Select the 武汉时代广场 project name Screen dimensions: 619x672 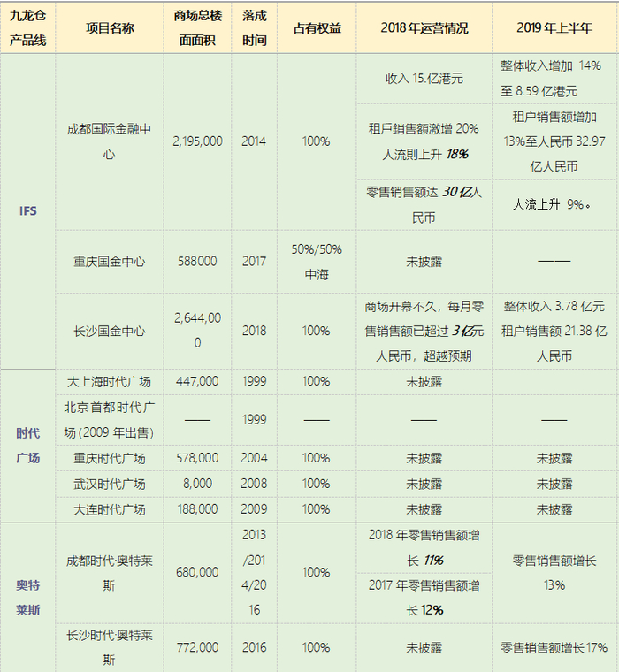(110, 484)
